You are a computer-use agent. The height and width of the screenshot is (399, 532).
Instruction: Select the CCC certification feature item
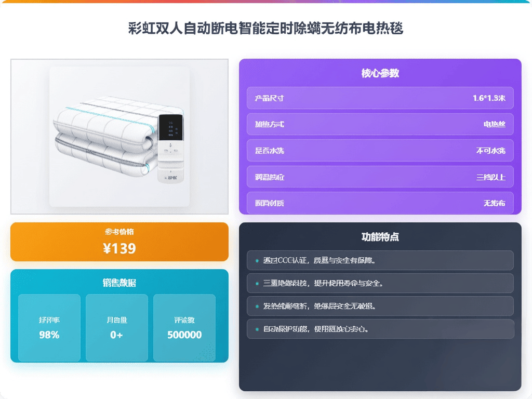(x=380, y=261)
